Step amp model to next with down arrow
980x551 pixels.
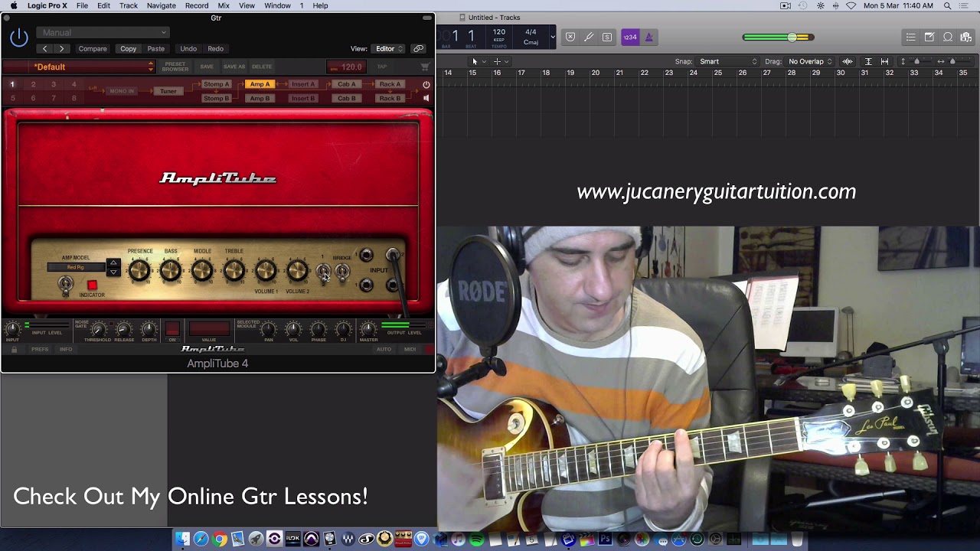[113, 272]
